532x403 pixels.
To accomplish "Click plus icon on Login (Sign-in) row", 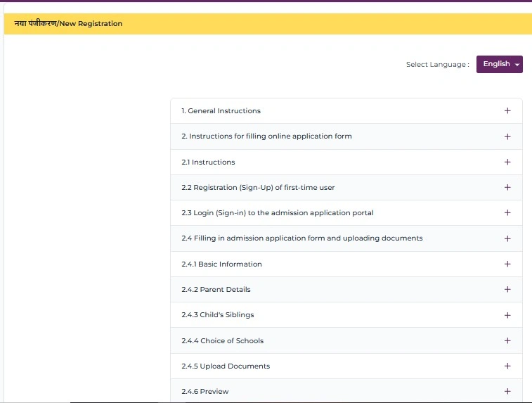I will click(x=507, y=213).
